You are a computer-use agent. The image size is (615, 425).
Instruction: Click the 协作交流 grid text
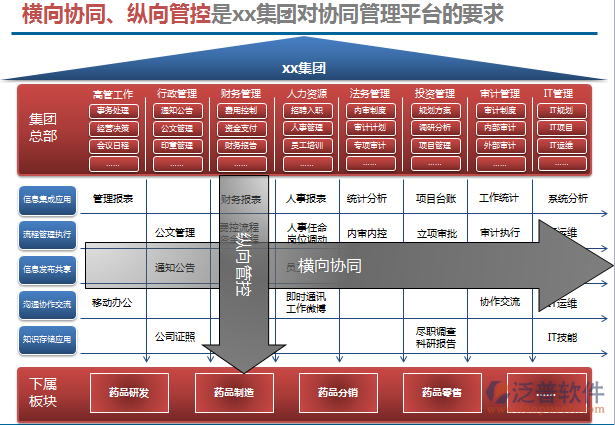pyautogui.click(x=500, y=302)
